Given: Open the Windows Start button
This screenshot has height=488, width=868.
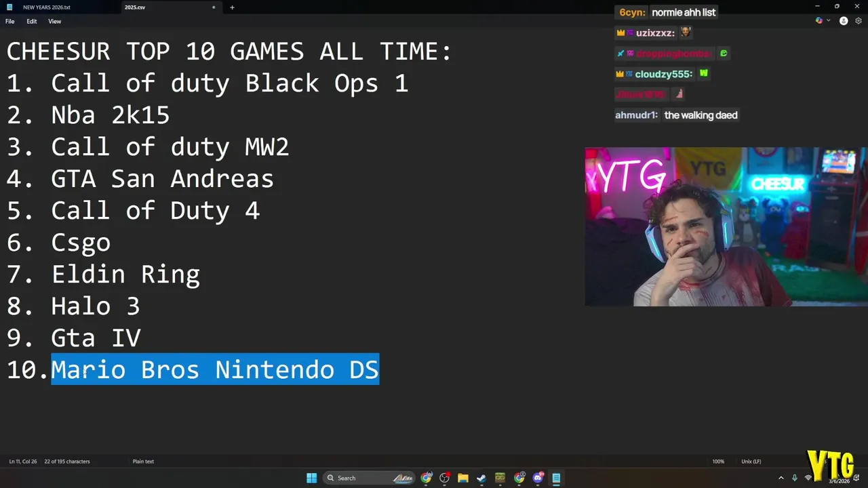Looking at the screenshot, I should pyautogui.click(x=311, y=478).
